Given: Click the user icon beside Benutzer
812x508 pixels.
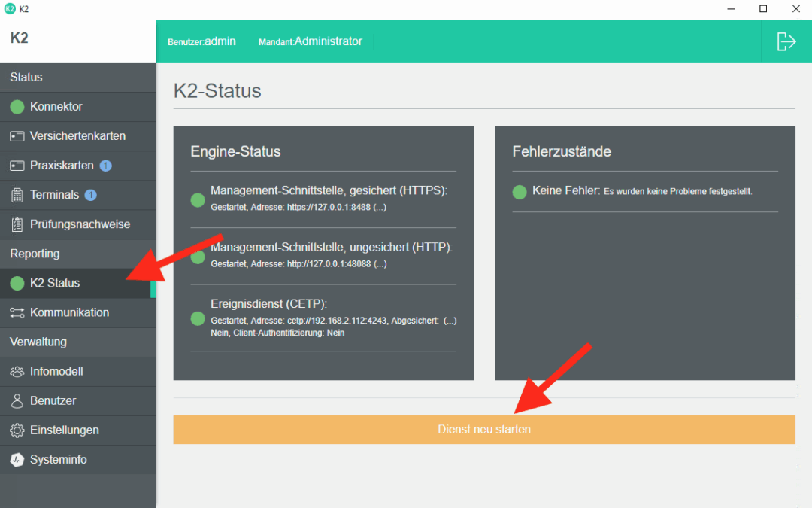Looking at the screenshot, I should [17, 400].
